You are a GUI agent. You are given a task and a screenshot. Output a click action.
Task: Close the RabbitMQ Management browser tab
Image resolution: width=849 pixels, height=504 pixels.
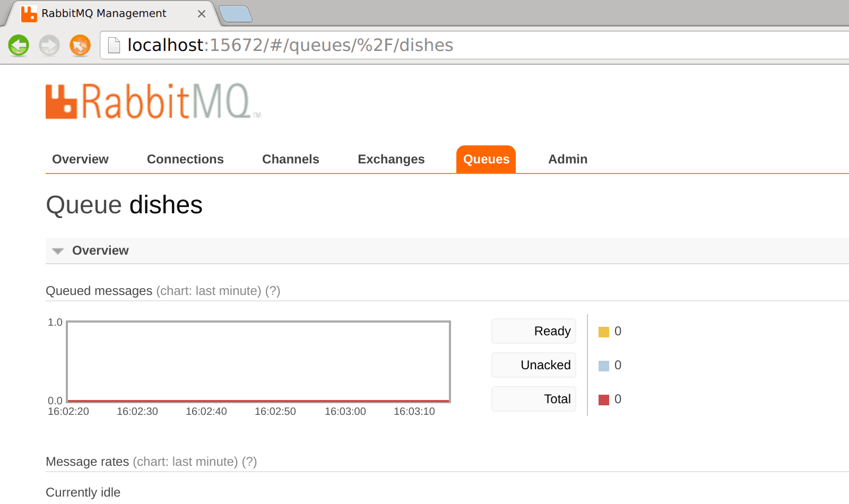tap(202, 14)
